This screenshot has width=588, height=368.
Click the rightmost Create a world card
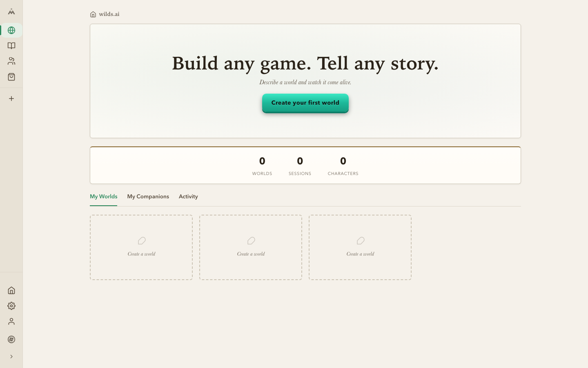[x=360, y=247]
